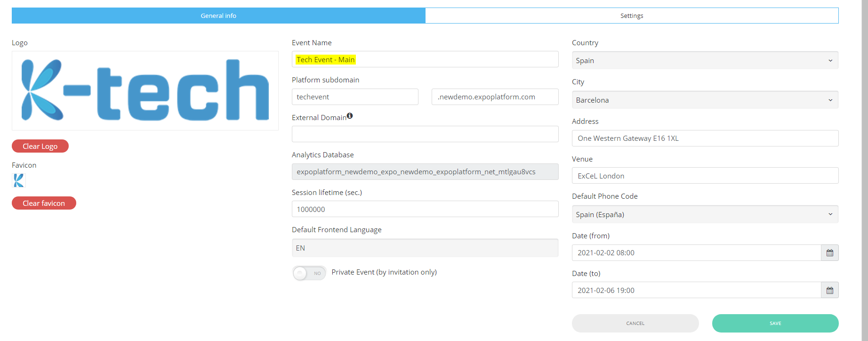Open the Date (from) calendar picker

[x=829, y=253]
